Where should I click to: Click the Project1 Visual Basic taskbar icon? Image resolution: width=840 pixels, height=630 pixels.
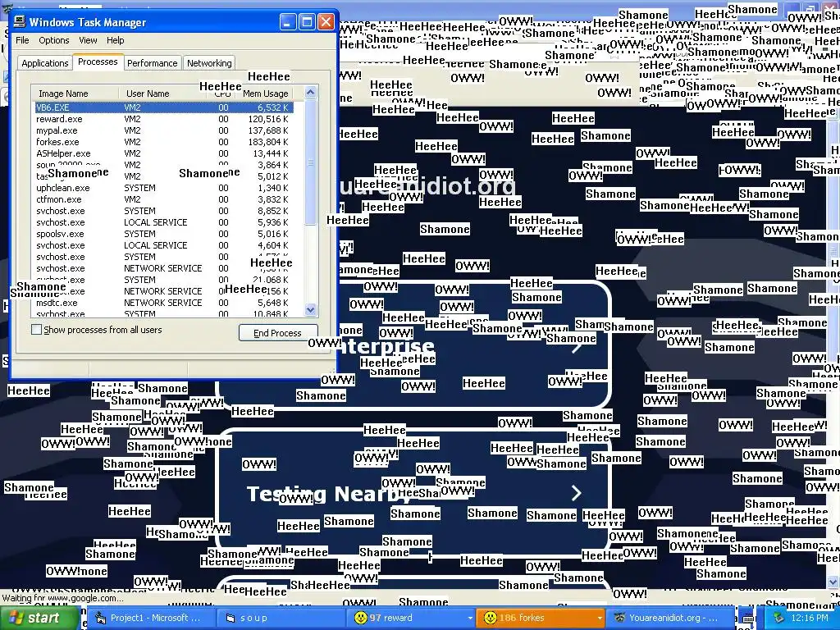pyautogui.click(x=100, y=619)
